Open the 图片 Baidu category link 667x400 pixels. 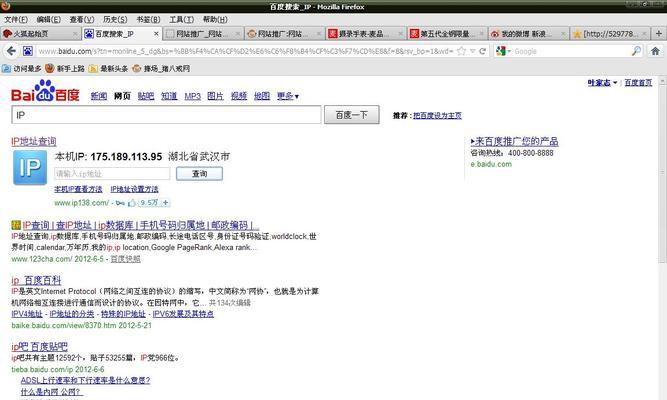pyautogui.click(x=215, y=96)
